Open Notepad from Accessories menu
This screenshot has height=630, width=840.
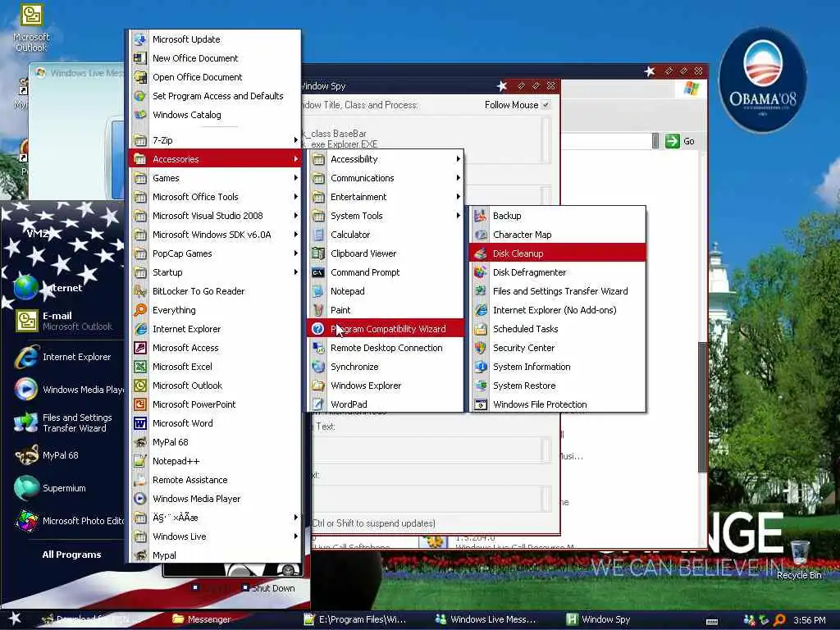click(386, 291)
